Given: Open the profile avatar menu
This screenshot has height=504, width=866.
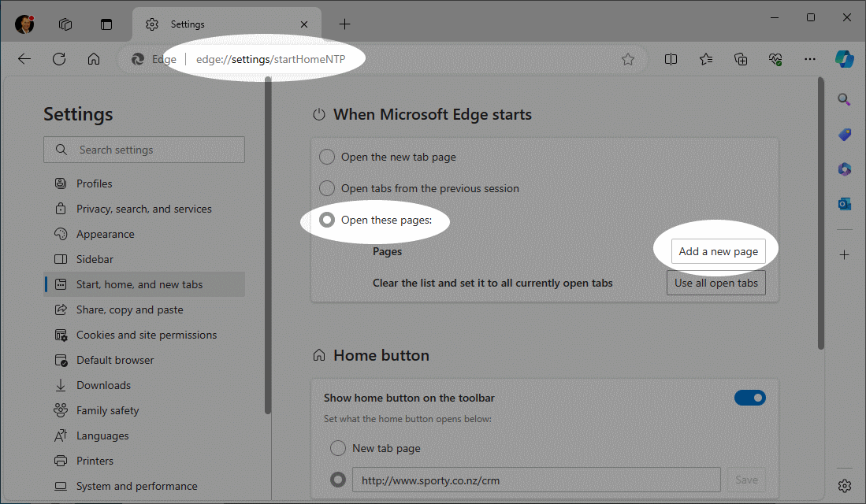Looking at the screenshot, I should coord(24,24).
